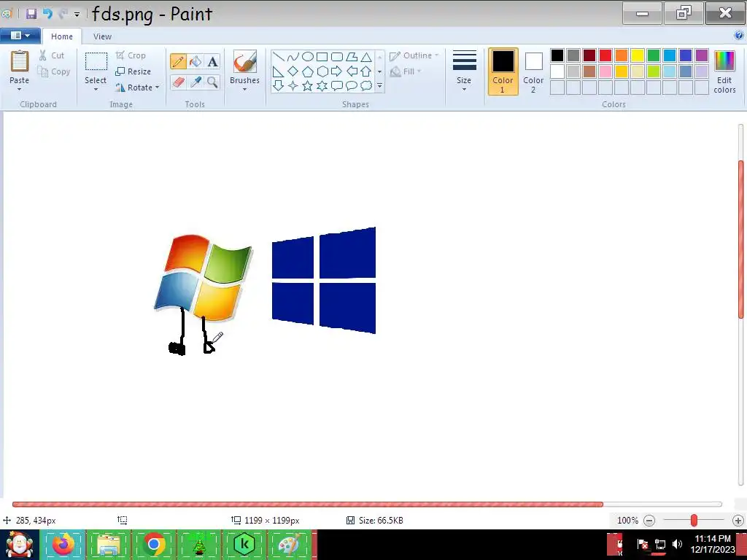Pick the dark red color swatch
This screenshot has height=560, width=747.
[589, 55]
